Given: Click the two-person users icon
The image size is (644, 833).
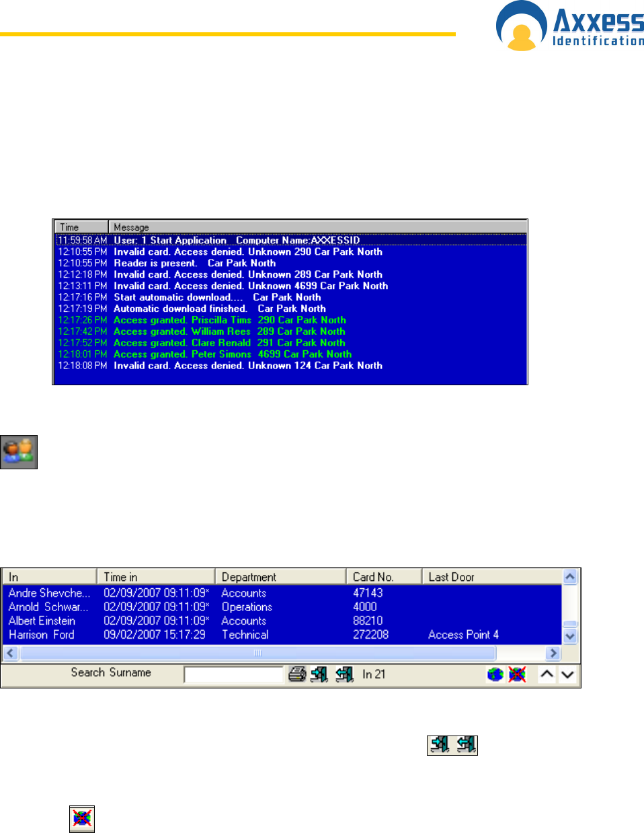Looking at the screenshot, I should [19, 452].
